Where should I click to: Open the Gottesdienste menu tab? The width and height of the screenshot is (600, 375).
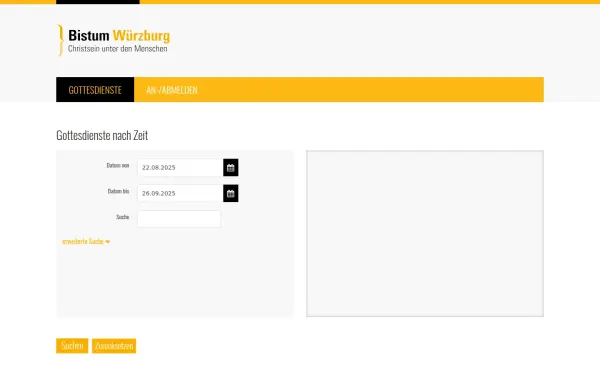coord(95,90)
